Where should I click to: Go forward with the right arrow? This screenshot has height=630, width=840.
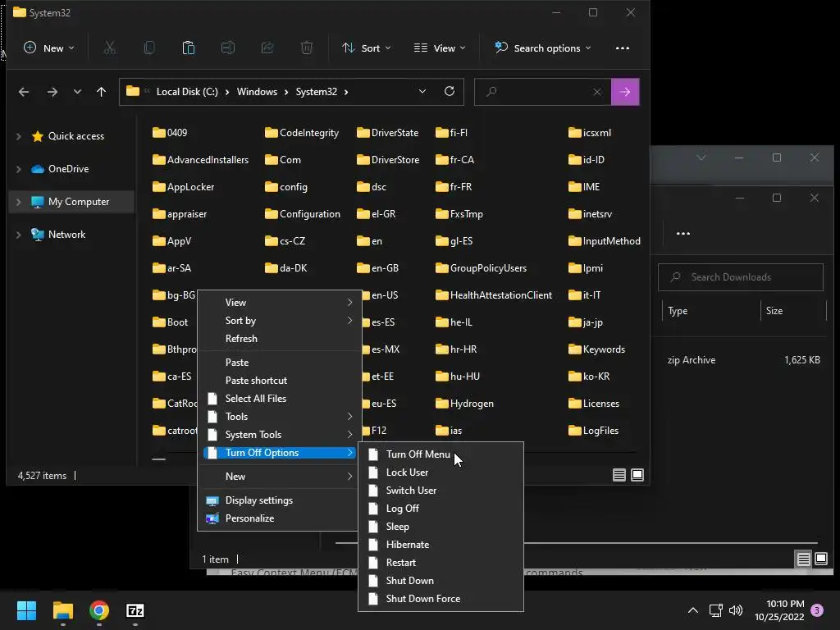point(52,92)
